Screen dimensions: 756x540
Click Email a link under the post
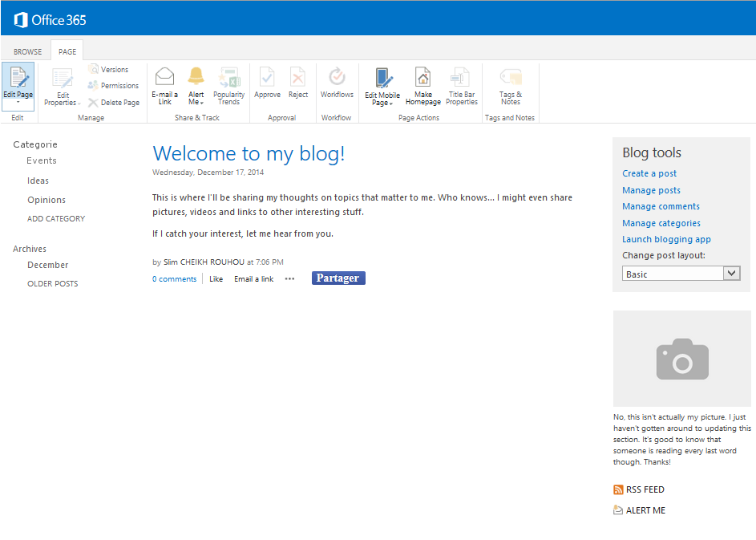pyautogui.click(x=253, y=279)
